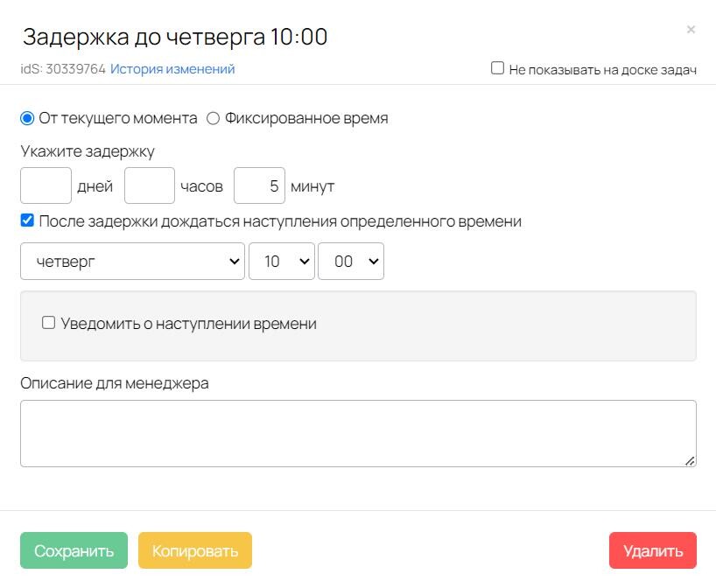Enable Не показывать на доске задач checkbox
Screen dimensions: 716x588
pyautogui.click(x=497, y=68)
